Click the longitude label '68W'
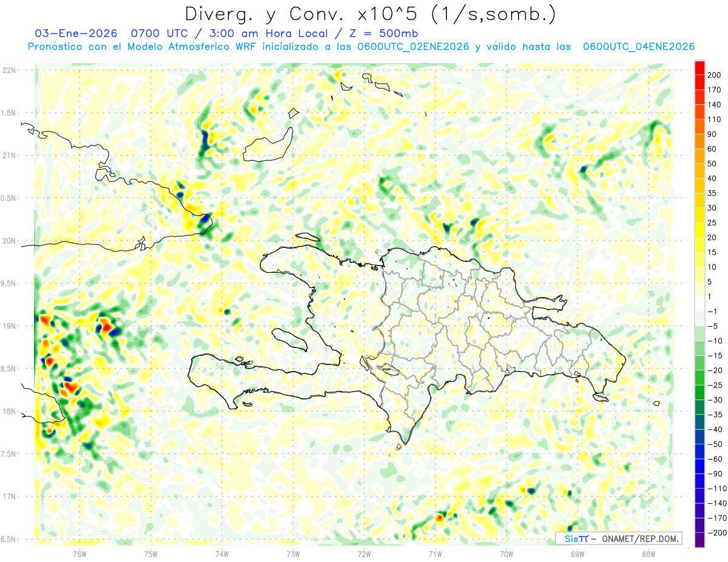This screenshot has height=562, width=728. [649, 554]
